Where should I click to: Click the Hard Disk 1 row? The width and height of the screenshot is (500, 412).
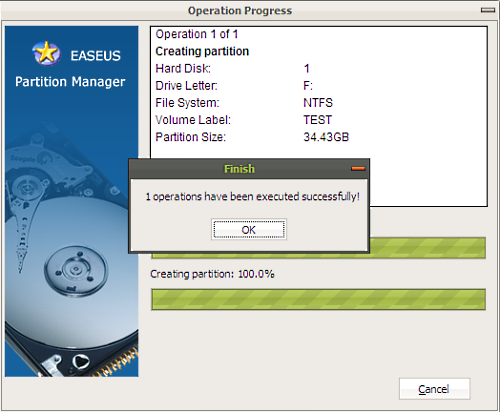(x=233, y=69)
